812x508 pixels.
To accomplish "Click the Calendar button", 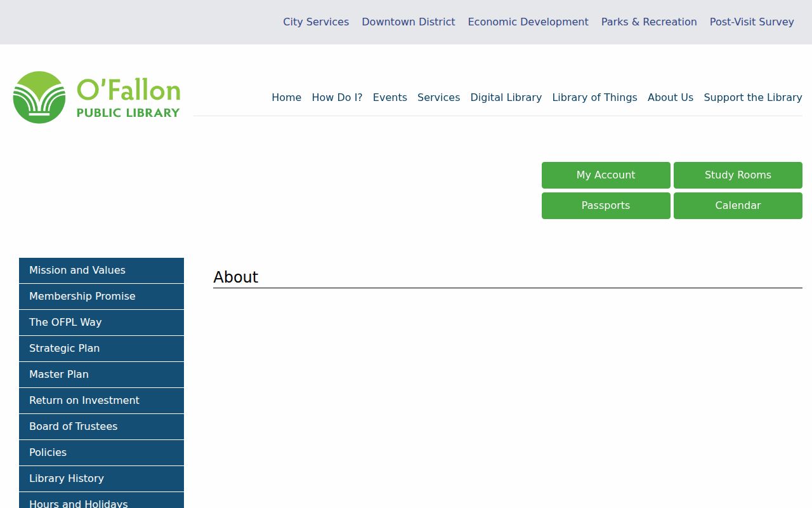I will (x=738, y=206).
